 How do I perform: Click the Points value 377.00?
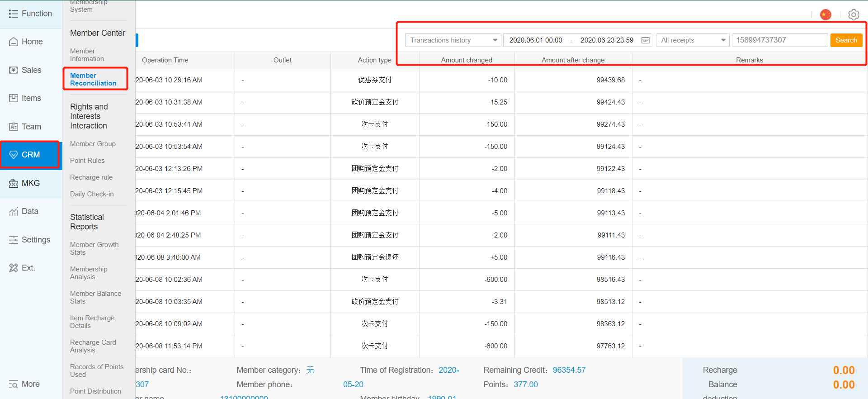tap(526, 385)
